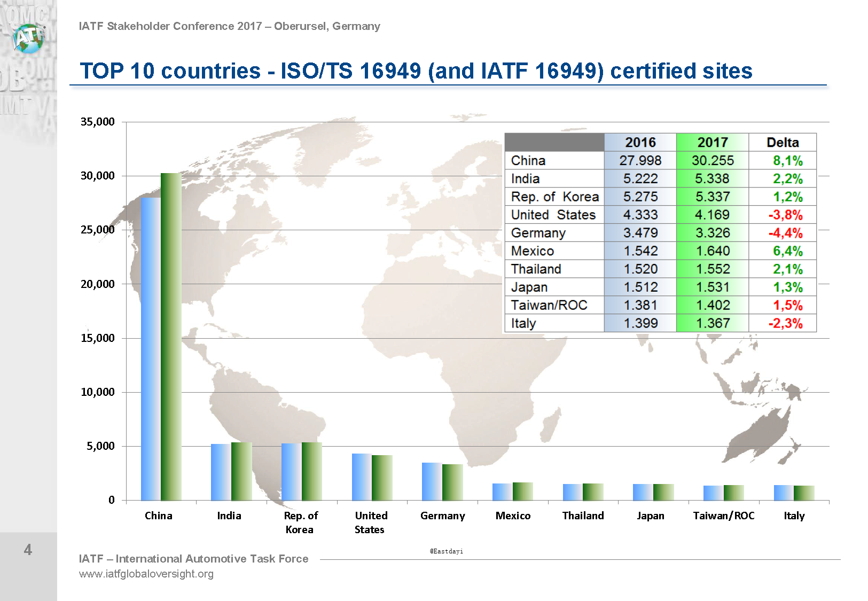Click the Italy row label in table

(x=523, y=324)
